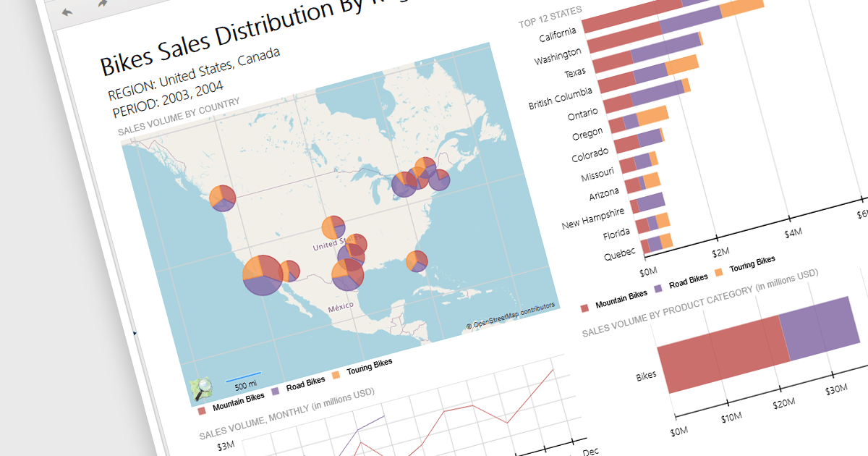The image size is (868, 456).
Task: Select the pie marker over Washington state on the map
Action: pyautogui.click(x=222, y=198)
